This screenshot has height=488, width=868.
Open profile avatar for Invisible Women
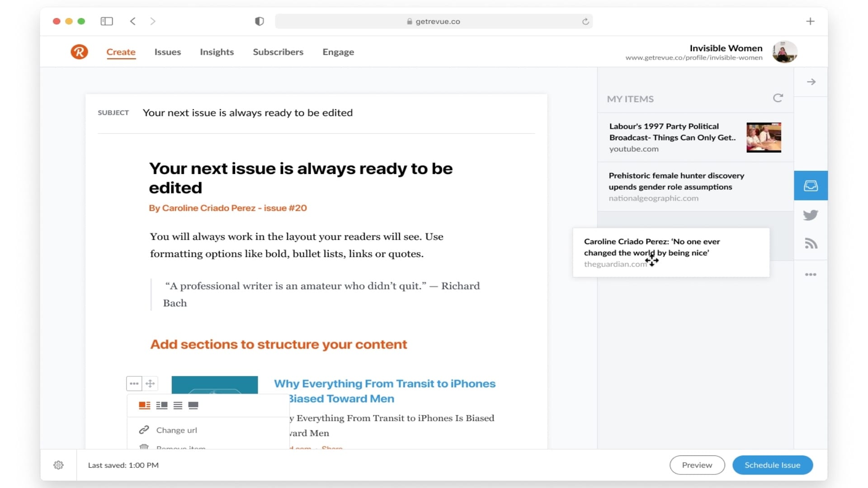click(784, 52)
